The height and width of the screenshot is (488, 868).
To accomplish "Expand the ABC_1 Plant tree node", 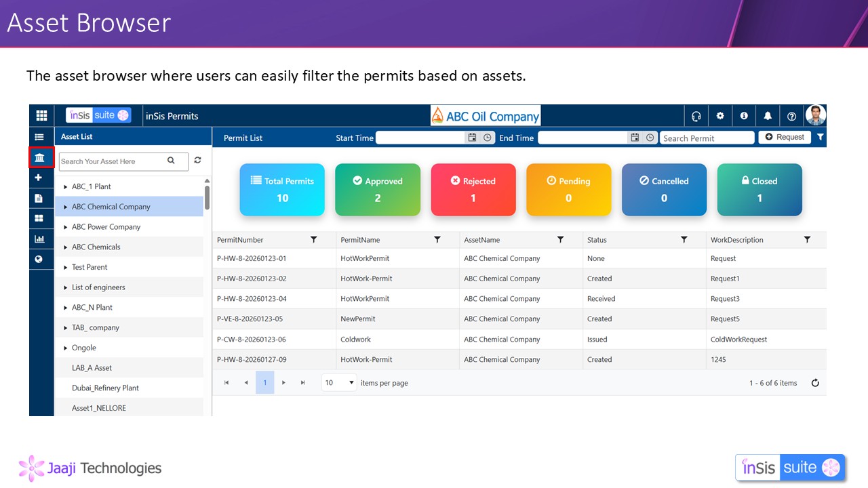I will [65, 186].
